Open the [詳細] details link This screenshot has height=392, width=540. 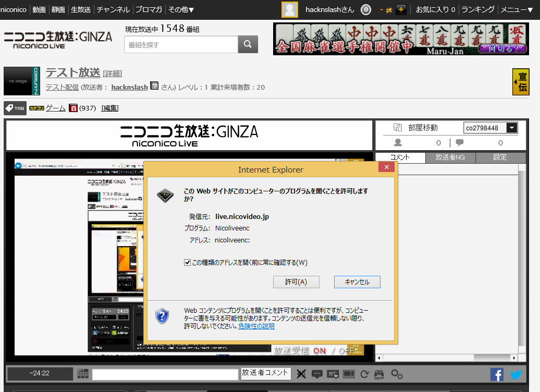pyautogui.click(x=113, y=73)
